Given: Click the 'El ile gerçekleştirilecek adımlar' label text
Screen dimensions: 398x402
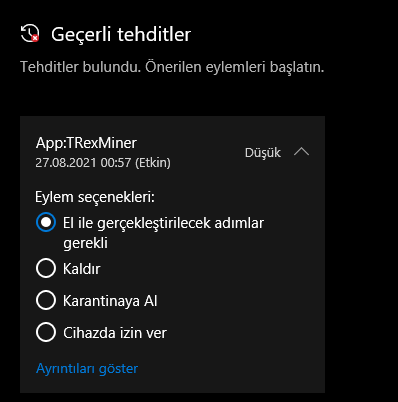Looking at the screenshot, I should tap(163, 223).
